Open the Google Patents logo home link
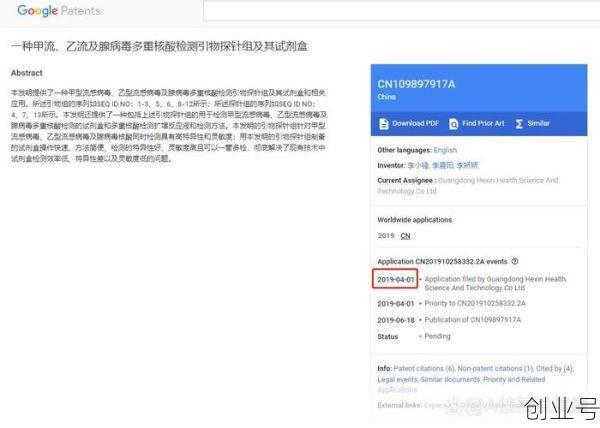The width and height of the screenshot is (600, 428). point(59,10)
